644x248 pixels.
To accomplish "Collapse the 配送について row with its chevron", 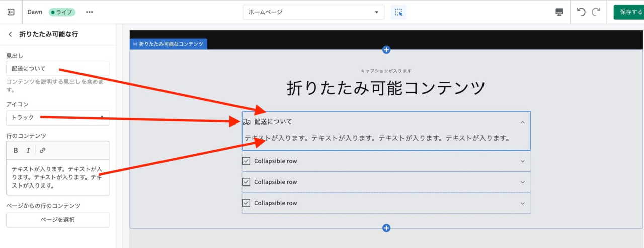I will (x=523, y=122).
